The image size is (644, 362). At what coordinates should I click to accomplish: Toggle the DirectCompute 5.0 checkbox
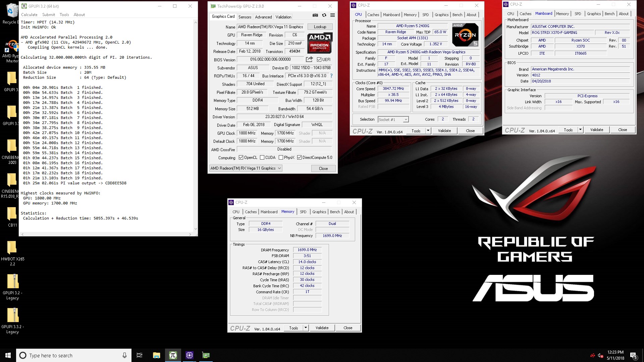coord(299,158)
